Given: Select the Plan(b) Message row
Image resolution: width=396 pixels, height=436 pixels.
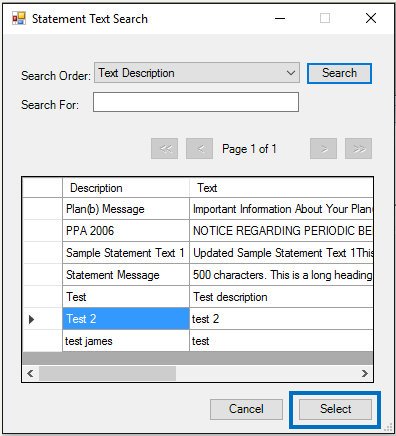Looking at the screenshot, I should (198, 209).
